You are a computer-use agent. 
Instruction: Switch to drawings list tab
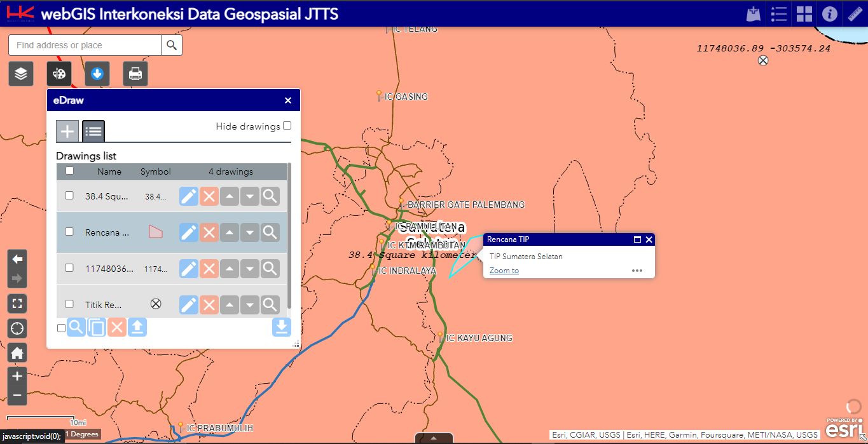(x=93, y=131)
